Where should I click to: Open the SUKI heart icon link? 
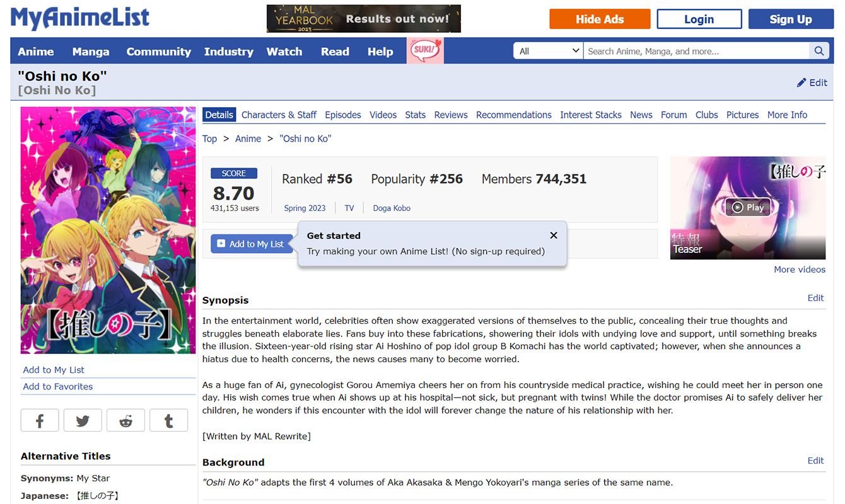(425, 50)
